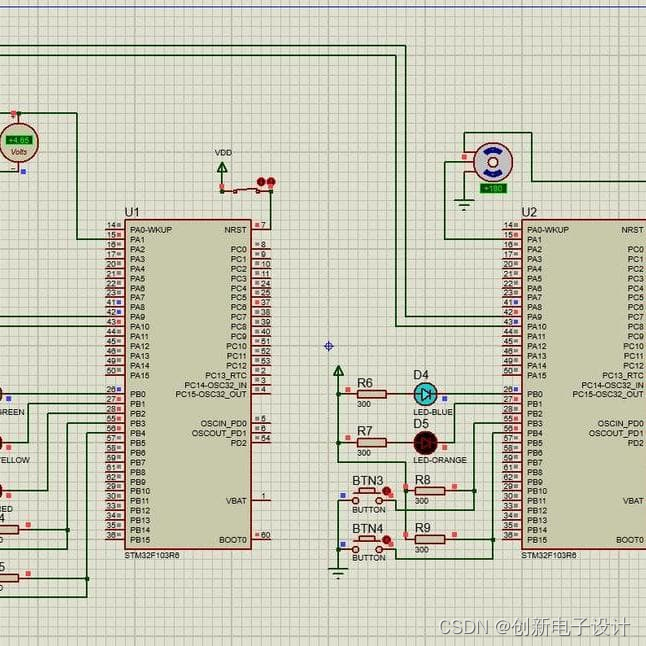Click OSCIN_PD0 pin label on U1
Screen dimensions: 646x646
pyautogui.click(x=223, y=424)
